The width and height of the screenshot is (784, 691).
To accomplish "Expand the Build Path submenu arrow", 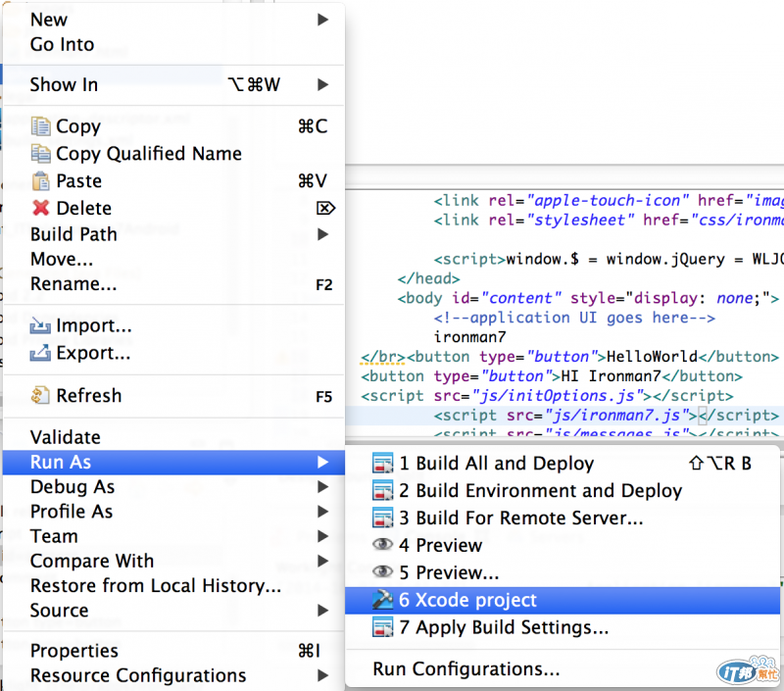I will pos(323,234).
